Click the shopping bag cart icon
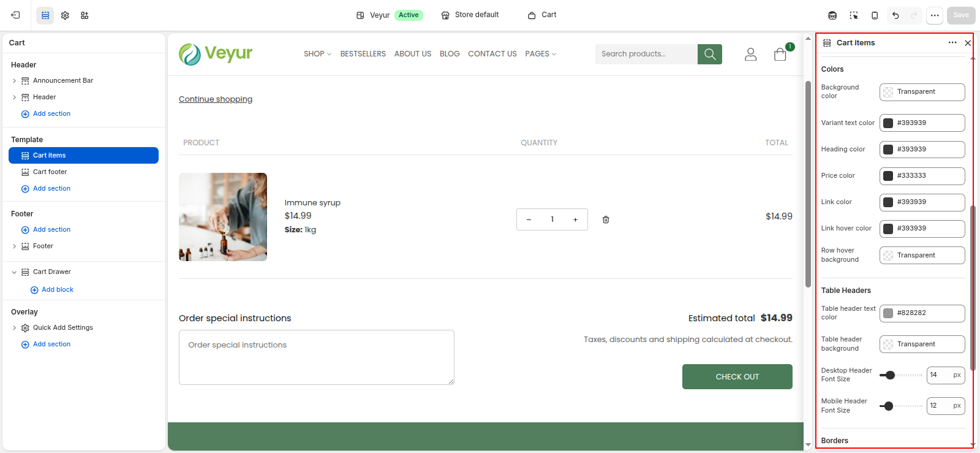The image size is (980, 453). pos(780,54)
